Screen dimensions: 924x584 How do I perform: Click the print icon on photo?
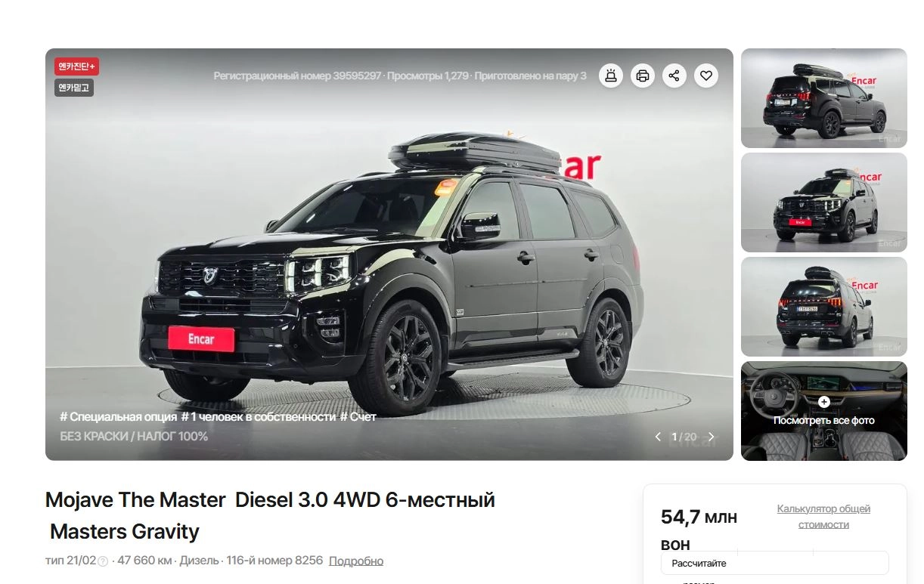643,76
